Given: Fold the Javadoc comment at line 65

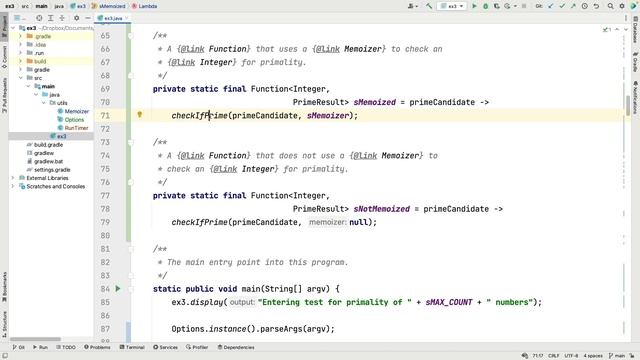Looking at the screenshot, I should pyautogui.click(x=131, y=36).
